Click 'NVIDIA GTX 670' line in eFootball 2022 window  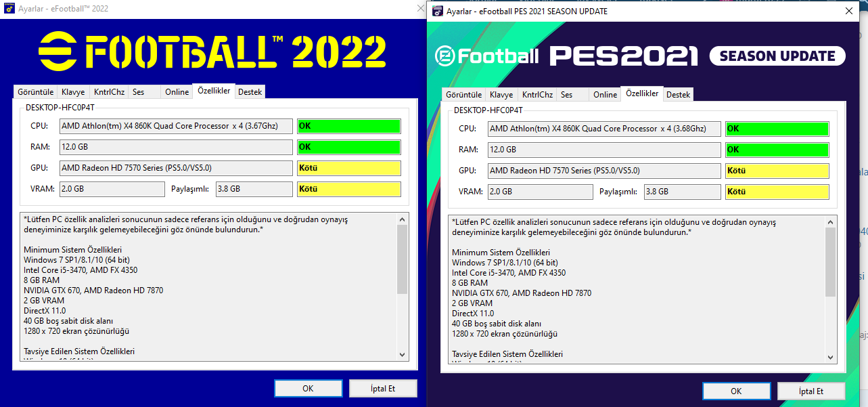(x=93, y=291)
